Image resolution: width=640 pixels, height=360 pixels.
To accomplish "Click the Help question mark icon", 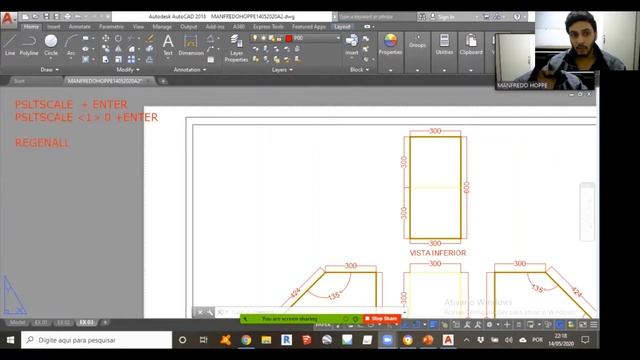I will click(x=517, y=17).
